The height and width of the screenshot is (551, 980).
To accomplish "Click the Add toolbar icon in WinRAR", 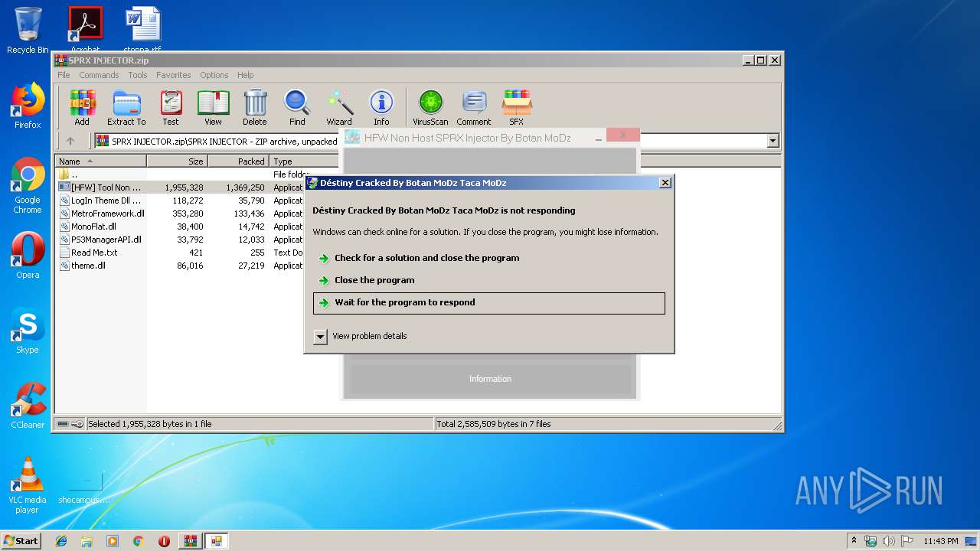I will (x=82, y=107).
